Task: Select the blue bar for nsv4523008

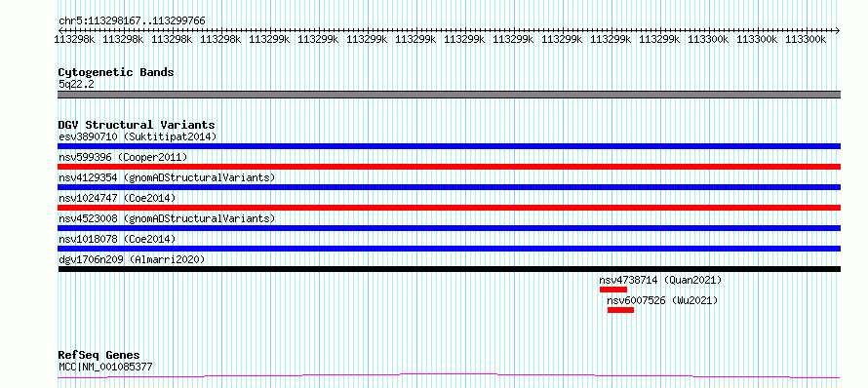Action: (x=449, y=228)
